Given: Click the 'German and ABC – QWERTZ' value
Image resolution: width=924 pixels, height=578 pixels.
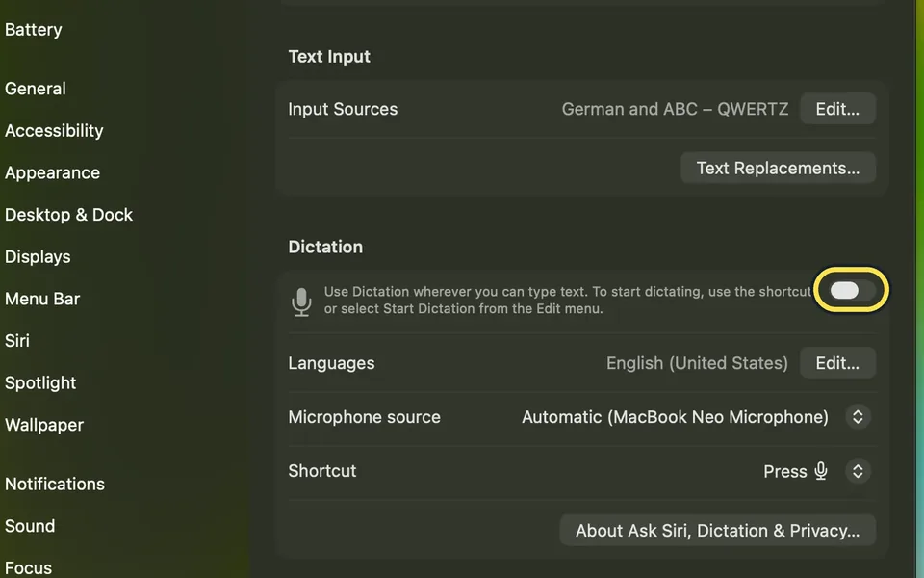Looking at the screenshot, I should point(675,109).
